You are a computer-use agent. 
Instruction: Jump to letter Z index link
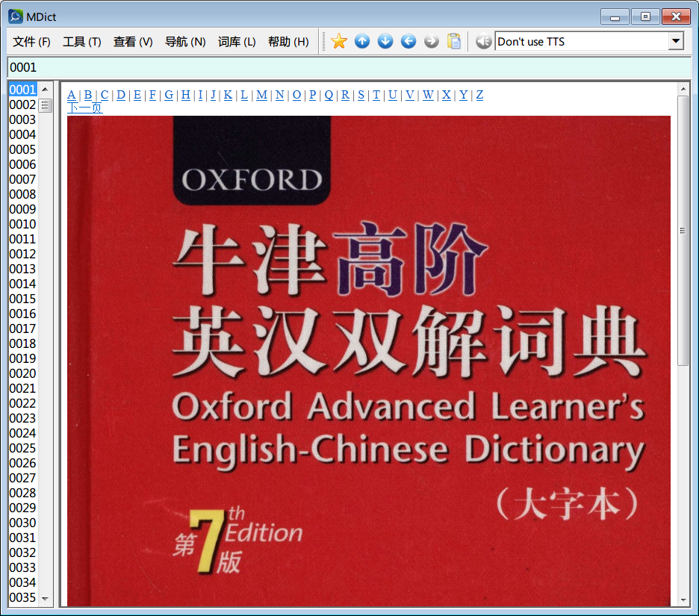pyautogui.click(x=479, y=95)
